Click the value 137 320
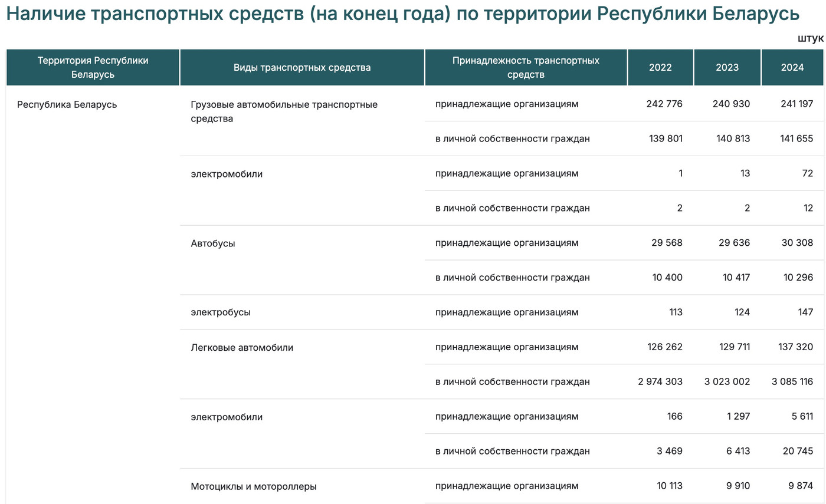This screenshot has height=504, width=826. (x=796, y=347)
